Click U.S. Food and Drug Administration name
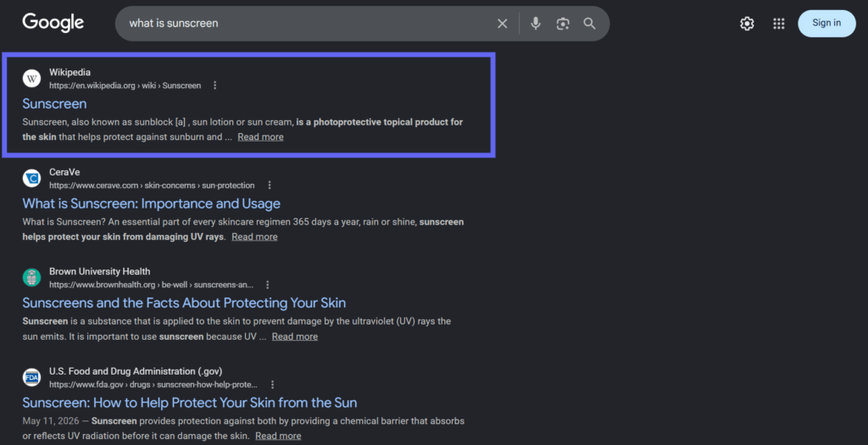Screen dimensions: 868x445 136,371
